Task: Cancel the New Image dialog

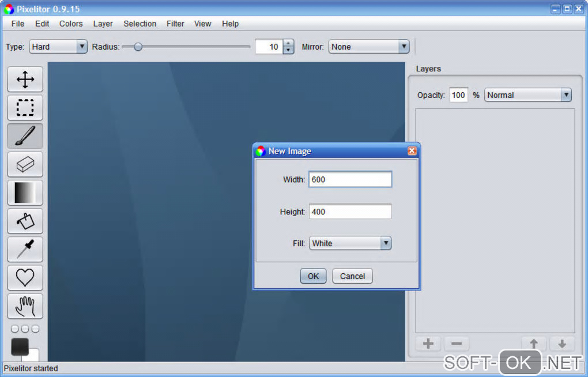Action: pos(352,276)
